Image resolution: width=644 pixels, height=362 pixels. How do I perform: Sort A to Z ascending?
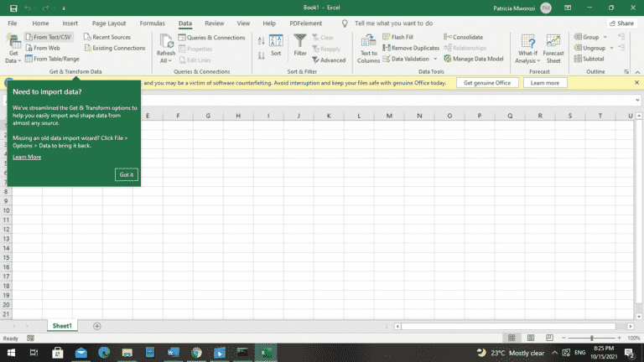[x=262, y=40]
